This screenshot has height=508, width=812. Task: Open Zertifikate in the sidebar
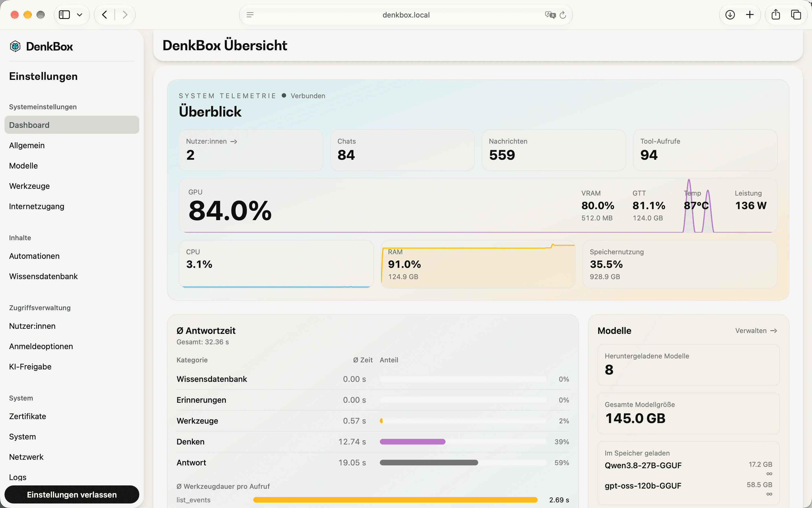point(28,416)
